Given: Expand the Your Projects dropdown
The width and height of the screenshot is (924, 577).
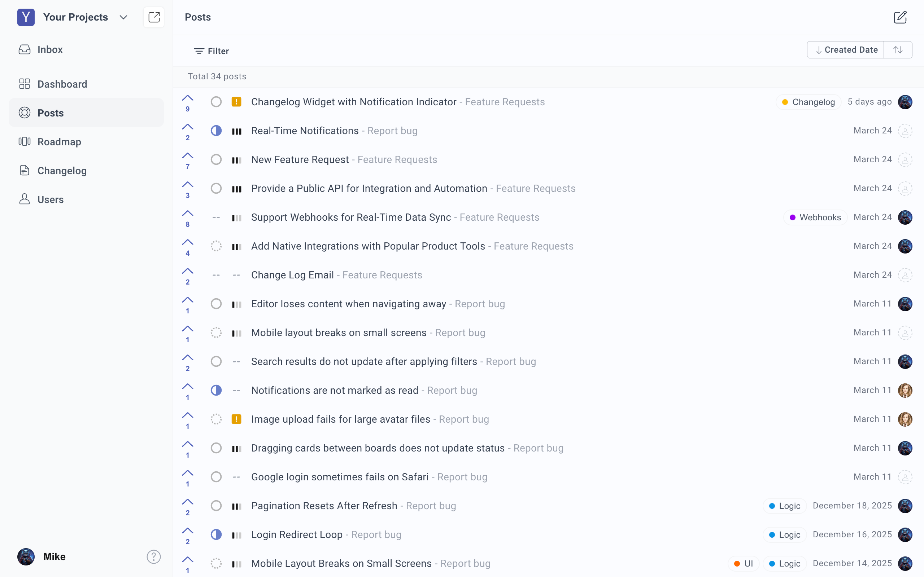Looking at the screenshot, I should click(x=123, y=17).
